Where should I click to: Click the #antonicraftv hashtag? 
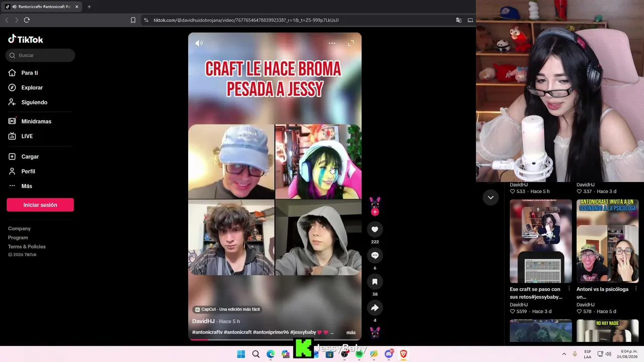[207, 332]
